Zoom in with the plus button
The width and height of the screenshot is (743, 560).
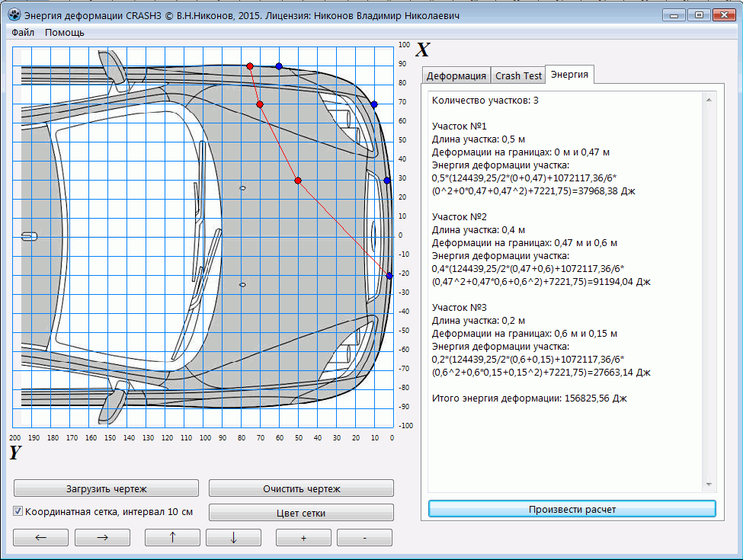coord(303,537)
